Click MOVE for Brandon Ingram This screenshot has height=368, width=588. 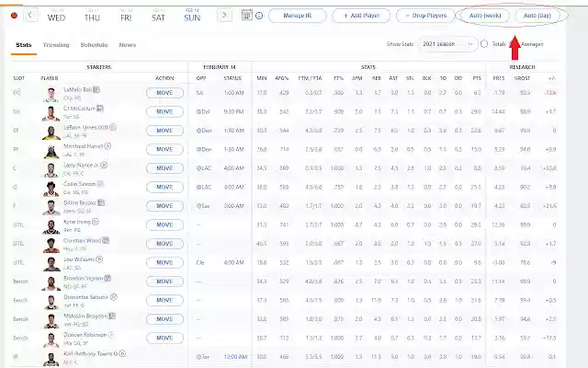click(164, 282)
